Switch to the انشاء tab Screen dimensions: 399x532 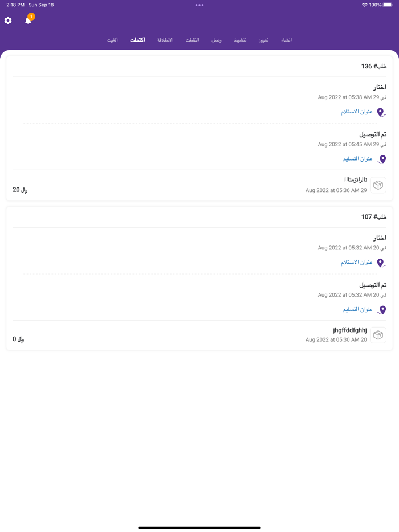(286, 40)
